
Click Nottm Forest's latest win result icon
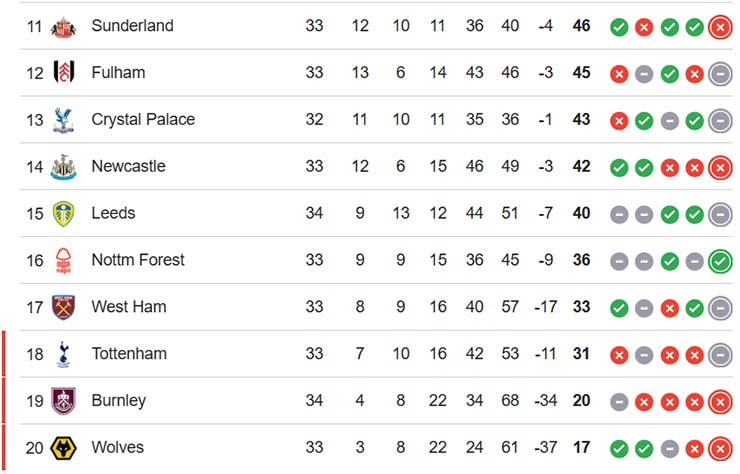click(719, 261)
